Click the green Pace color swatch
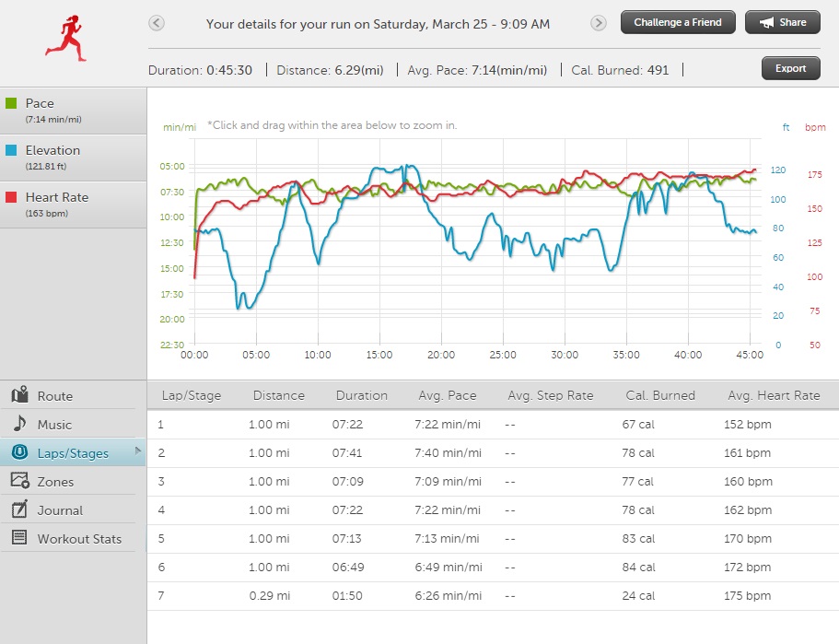This screenshot has width=839, height=644. pos(11,104)
